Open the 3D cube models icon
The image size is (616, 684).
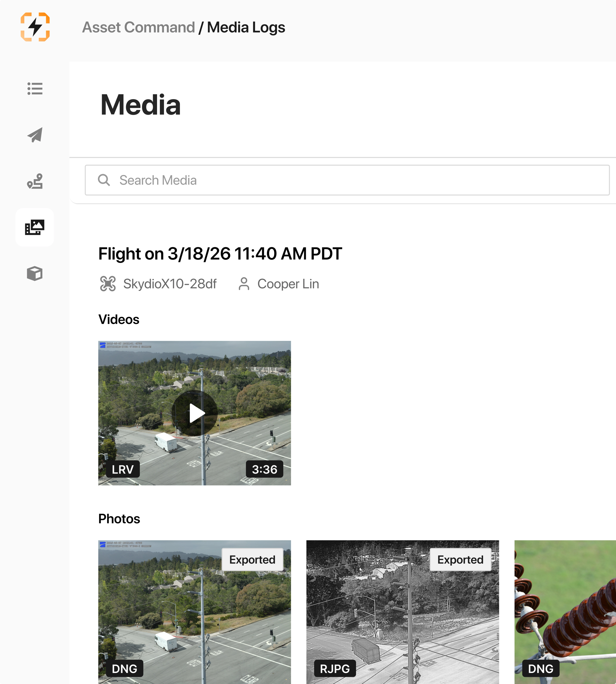tap(34, 274)
